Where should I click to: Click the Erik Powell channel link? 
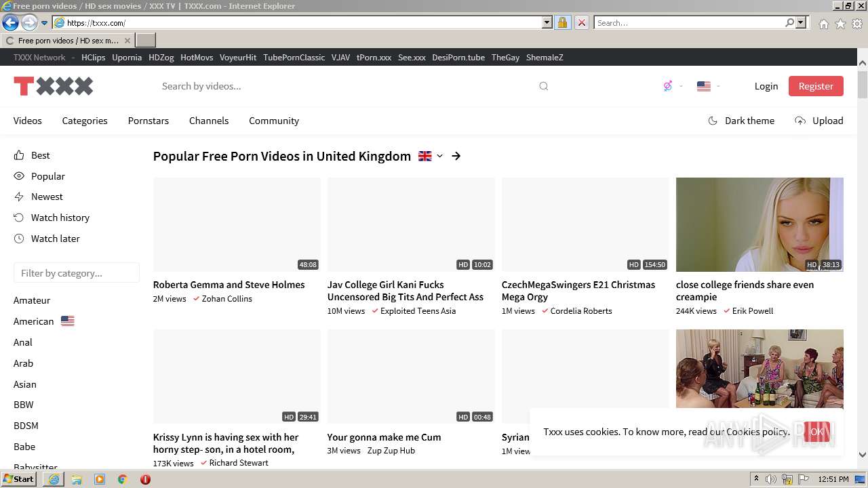(753, 311)
